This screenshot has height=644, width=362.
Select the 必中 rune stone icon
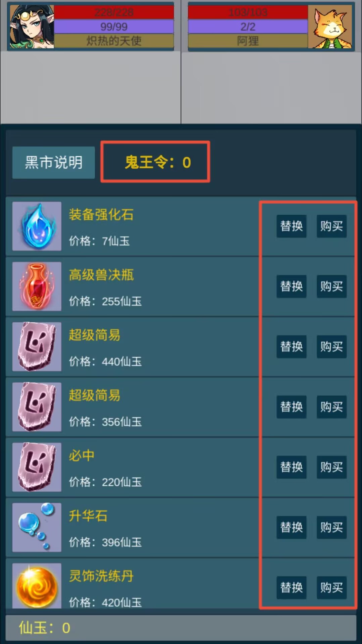click(37, 467)
